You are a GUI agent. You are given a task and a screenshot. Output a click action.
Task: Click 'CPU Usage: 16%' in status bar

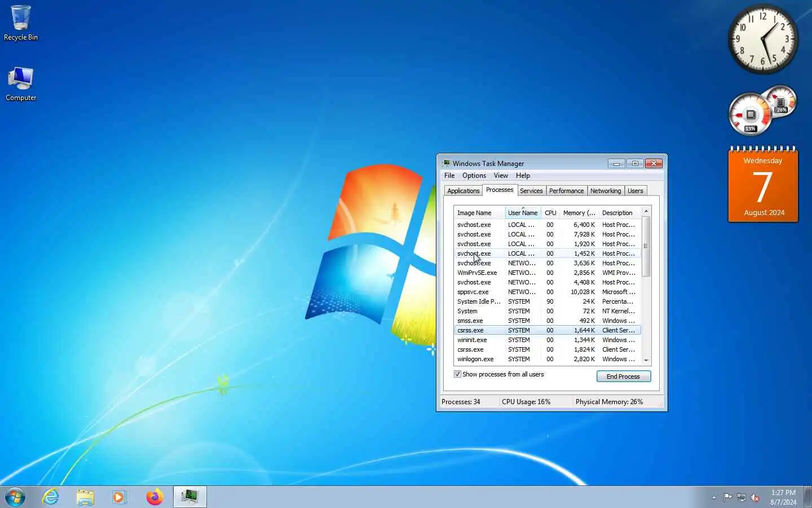coord(526,402)
